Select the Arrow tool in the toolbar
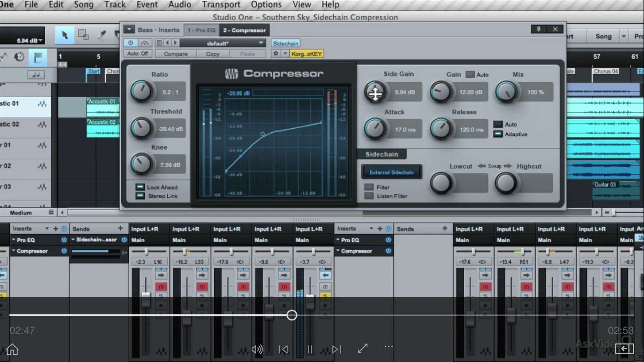644x362 pixels. point(64,35)
